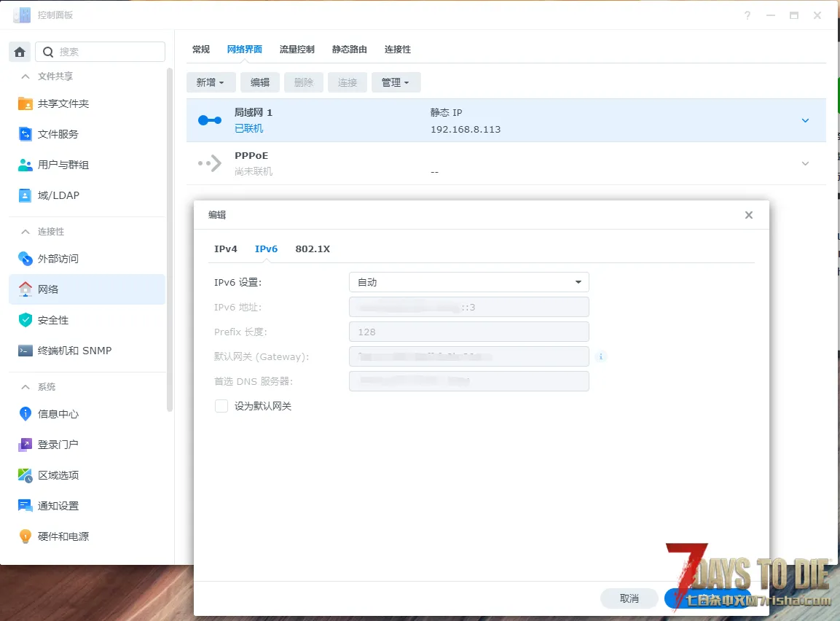Click the Prefix 长度 field
Viewport: 840px width, 621px height.
(468, 332)
